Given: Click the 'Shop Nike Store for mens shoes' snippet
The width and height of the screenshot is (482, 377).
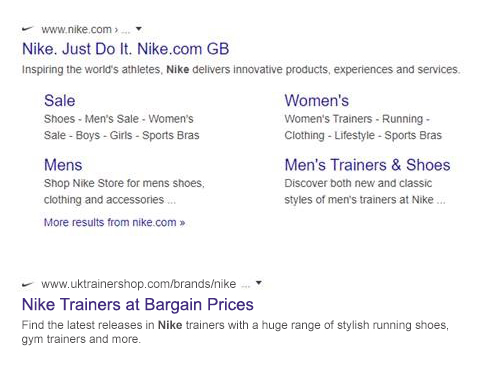Looking at the screenshot, I should pyautogui.click(x=124, y=191).
